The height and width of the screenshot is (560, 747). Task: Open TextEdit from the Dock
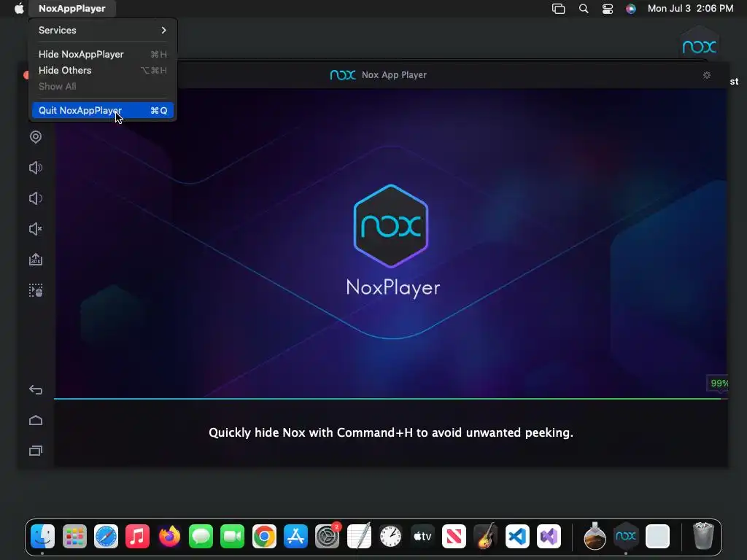pyautogui.click(x=359, y=536)
